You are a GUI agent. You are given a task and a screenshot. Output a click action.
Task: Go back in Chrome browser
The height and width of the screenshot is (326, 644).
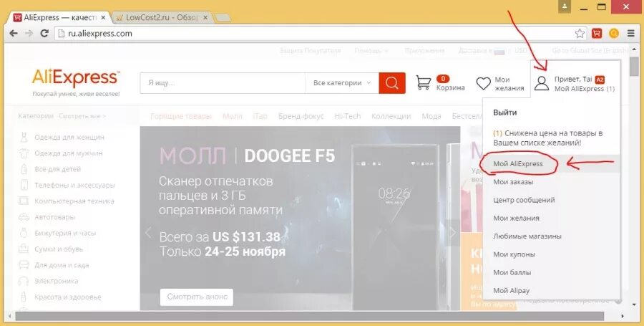[14, 33]
